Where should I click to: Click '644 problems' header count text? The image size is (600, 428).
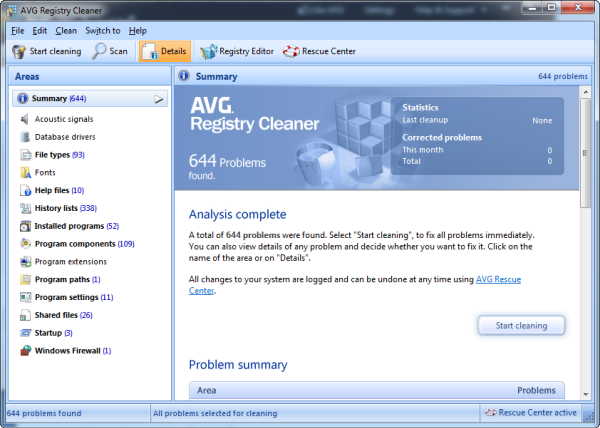coord(563,76)
